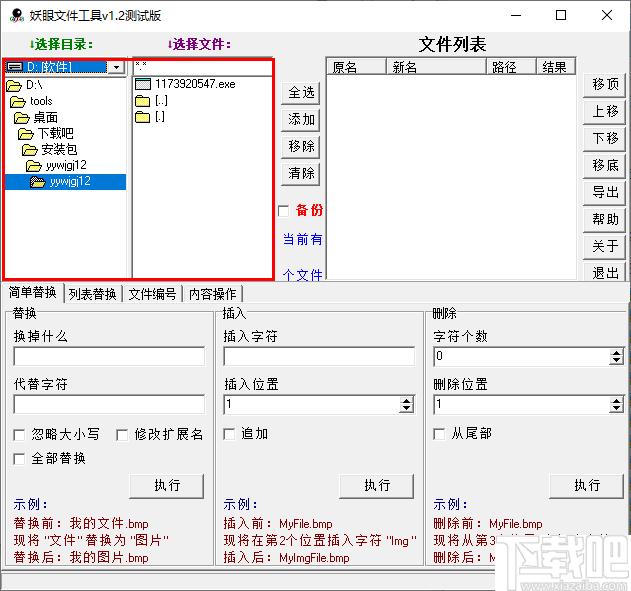Click the 结果 column header
Viewport: 631px width, 591px height.
(x=556, y=67)
